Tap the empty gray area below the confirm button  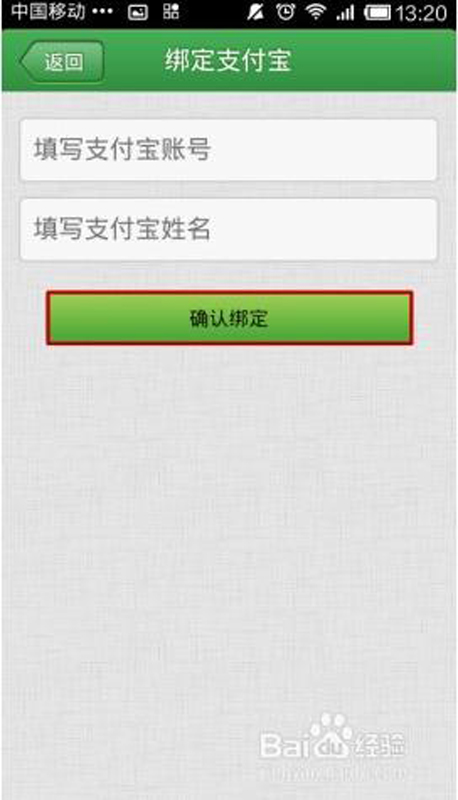pyautogui.click(x=228, y=510)
